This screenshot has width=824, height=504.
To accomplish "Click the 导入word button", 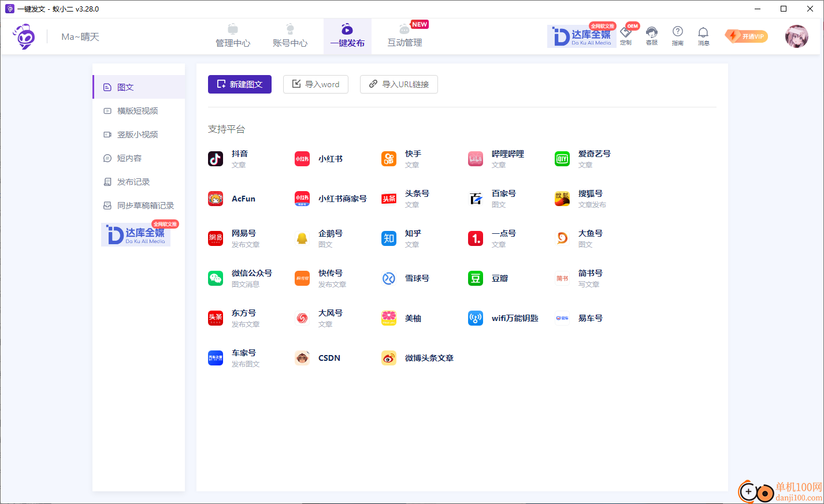I will 316,84.
